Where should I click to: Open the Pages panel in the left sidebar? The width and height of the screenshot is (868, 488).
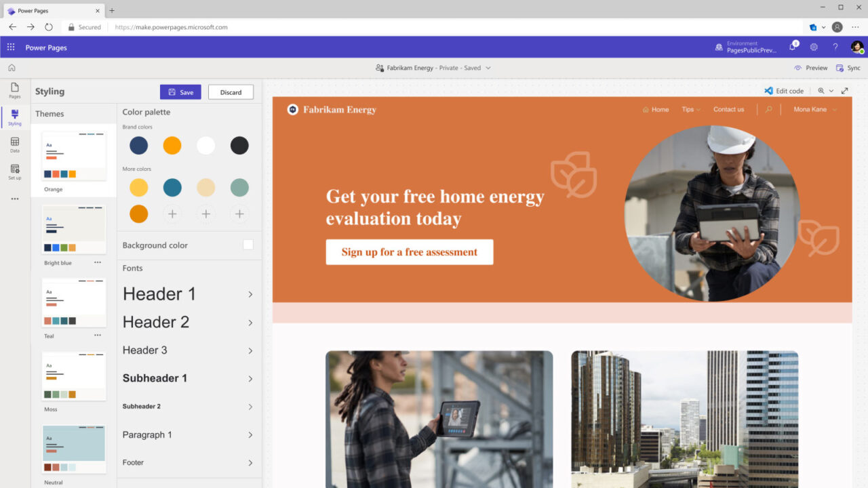(14, 91)
